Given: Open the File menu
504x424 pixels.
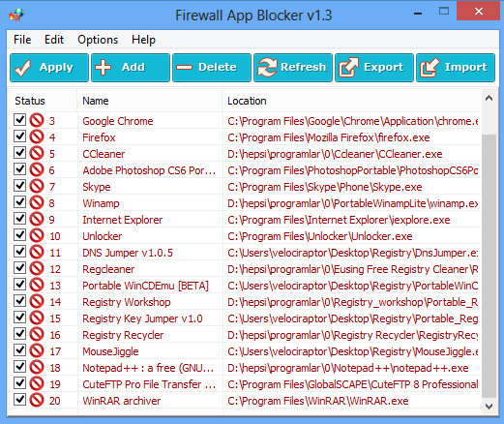Looking at the screenshot, I should pos(22,40).
